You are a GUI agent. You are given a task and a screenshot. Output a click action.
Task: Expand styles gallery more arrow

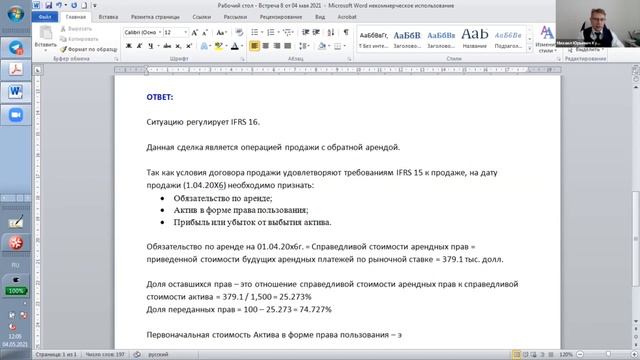click(x=530, y=48)
